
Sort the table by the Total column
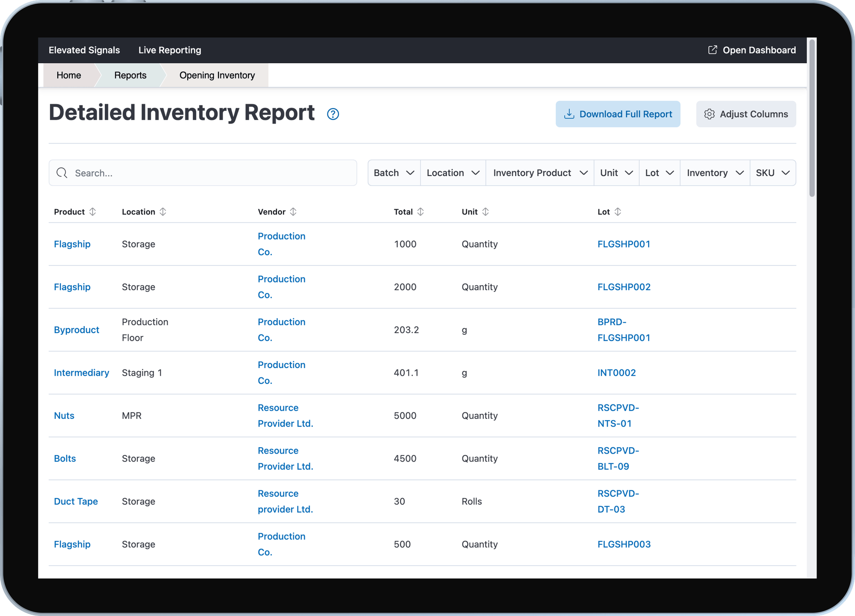[x=421, y=212]
